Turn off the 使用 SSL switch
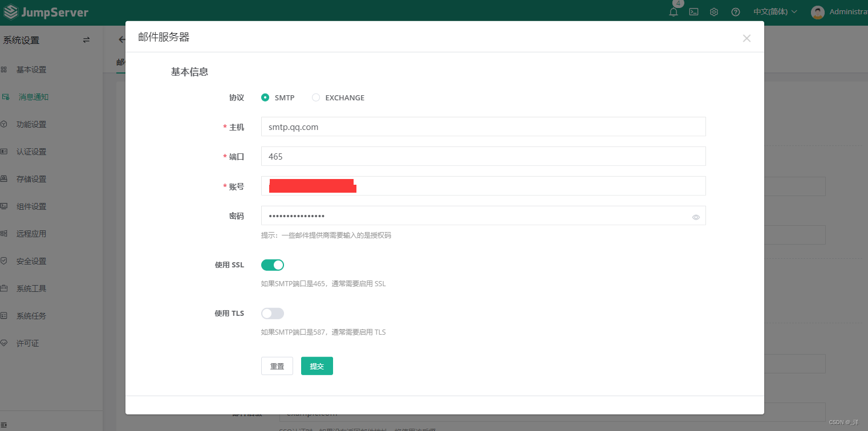Viewport: 868px width, 431px height. (x=273, y=265)
